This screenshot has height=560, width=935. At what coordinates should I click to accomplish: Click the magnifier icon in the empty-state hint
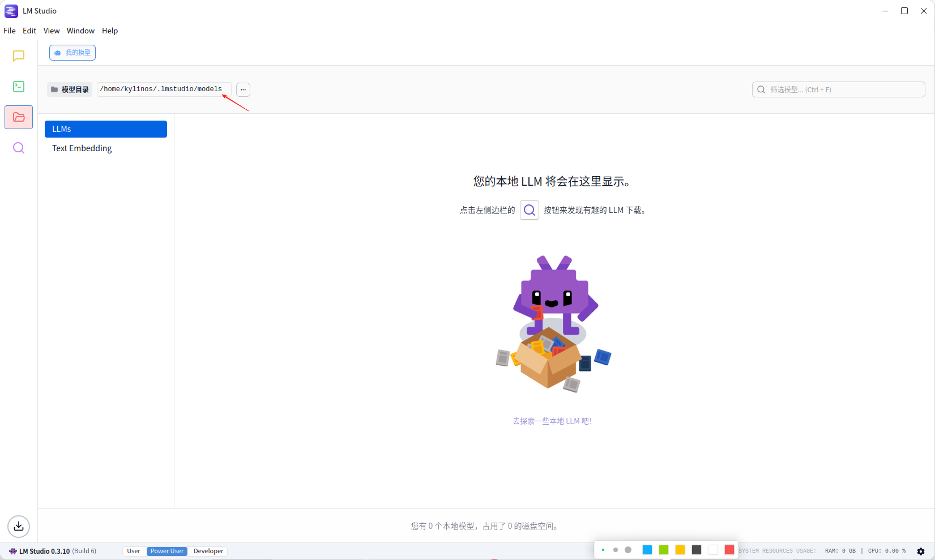[529, 210]
